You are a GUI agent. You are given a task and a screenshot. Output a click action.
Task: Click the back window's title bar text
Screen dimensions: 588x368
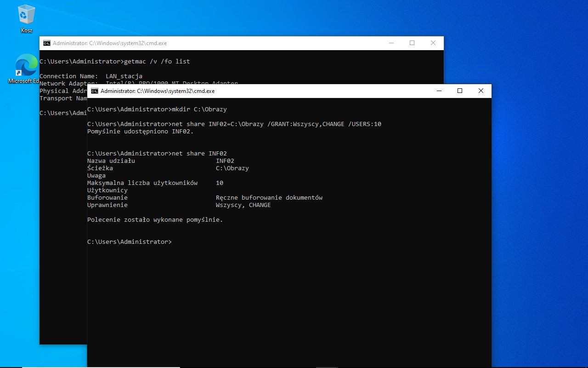coord(110,43)
